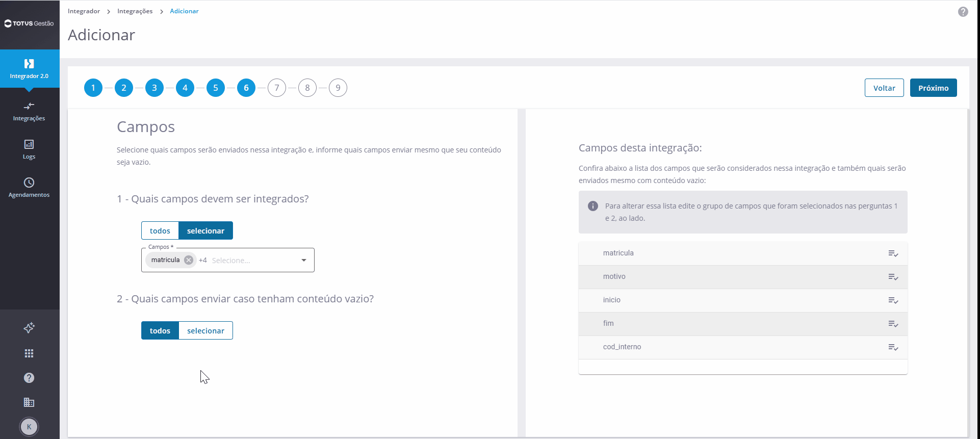
Task: Click the Voltar button
Action: (x=884, y=88)
